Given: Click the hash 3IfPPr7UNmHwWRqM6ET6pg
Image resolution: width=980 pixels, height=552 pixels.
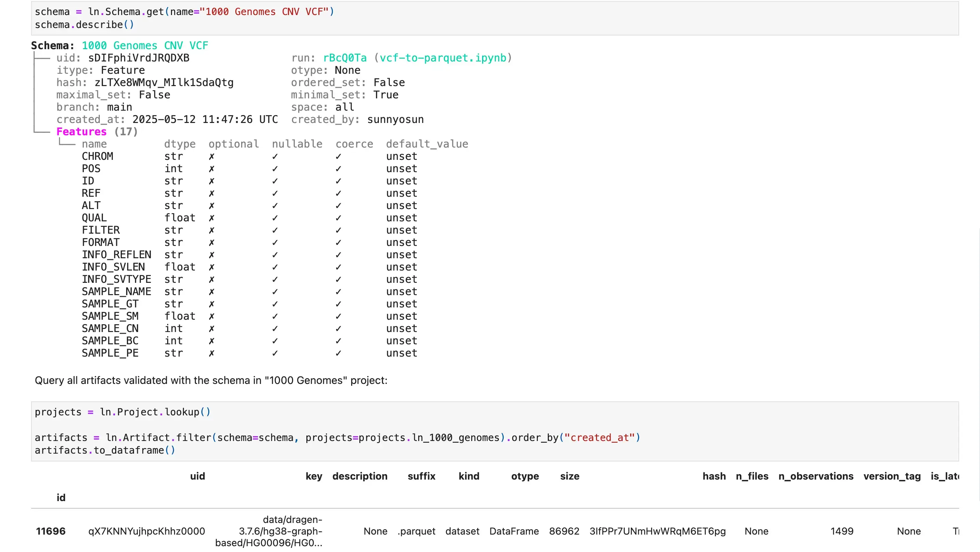Looking at the screenshot, I should pos(658,531).
